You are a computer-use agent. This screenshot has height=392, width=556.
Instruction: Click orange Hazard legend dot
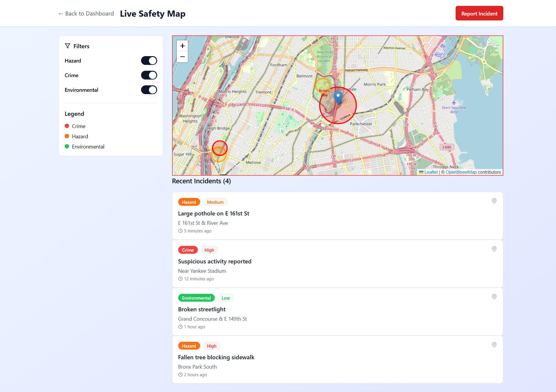67,136
